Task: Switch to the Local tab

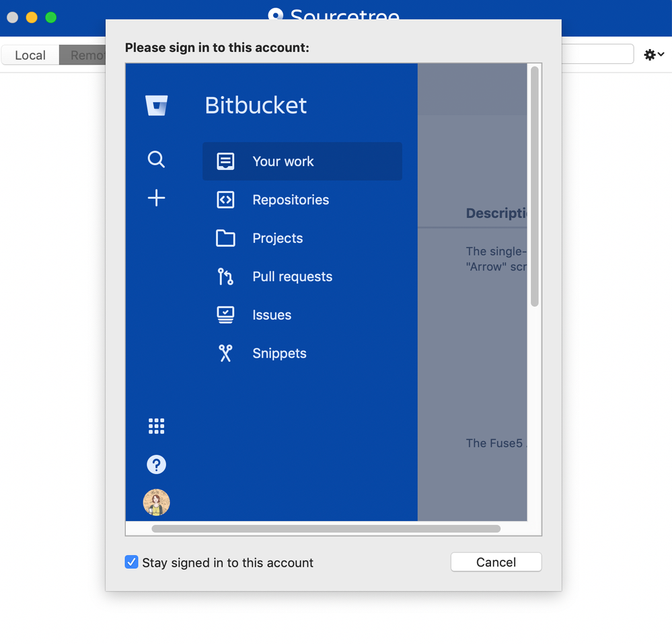Action: (30, 55)
